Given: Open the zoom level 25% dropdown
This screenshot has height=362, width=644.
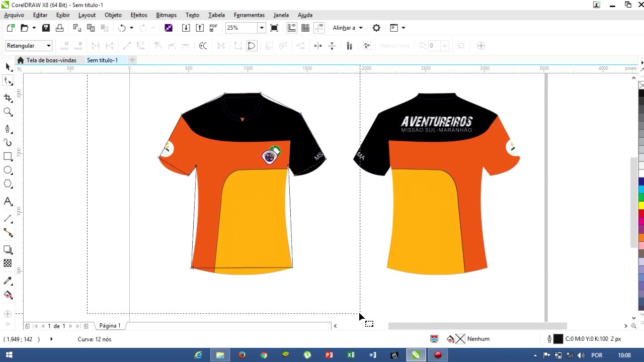Looking at the screenshot, I should click(x=262, y=28).
